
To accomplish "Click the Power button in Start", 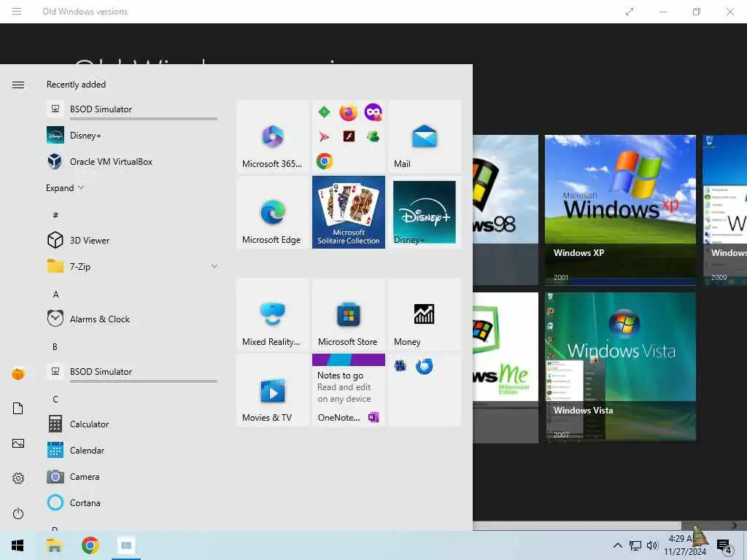I will [18, 513].
